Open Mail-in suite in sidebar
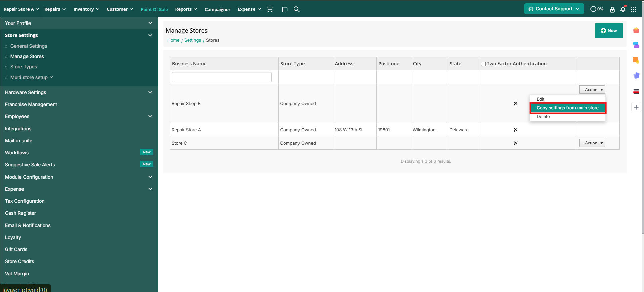644x292 pixels. (18, 141)
